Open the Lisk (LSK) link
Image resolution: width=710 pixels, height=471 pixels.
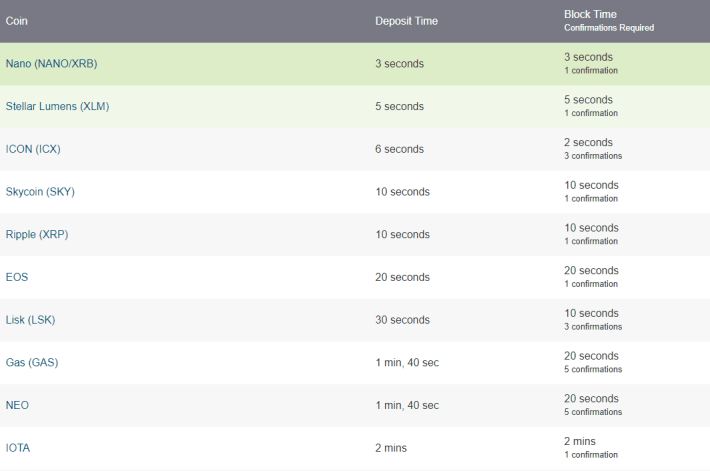(x=30, y=320)
